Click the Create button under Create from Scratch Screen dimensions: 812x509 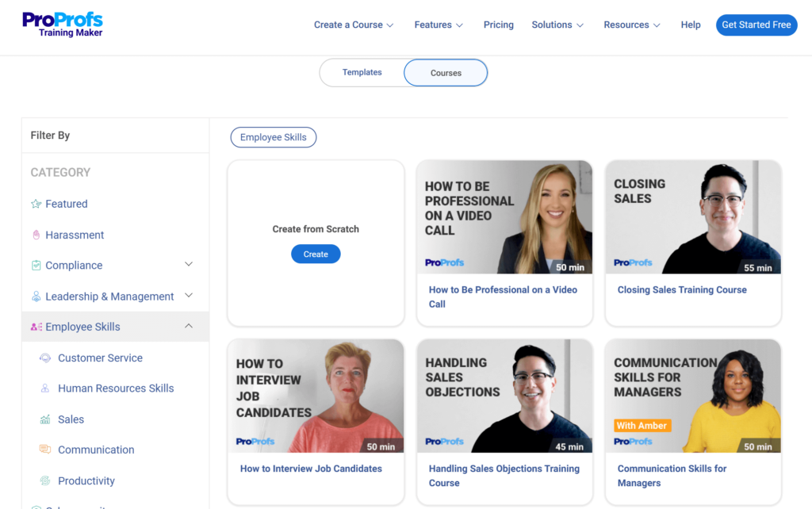[x=316, y=254]
